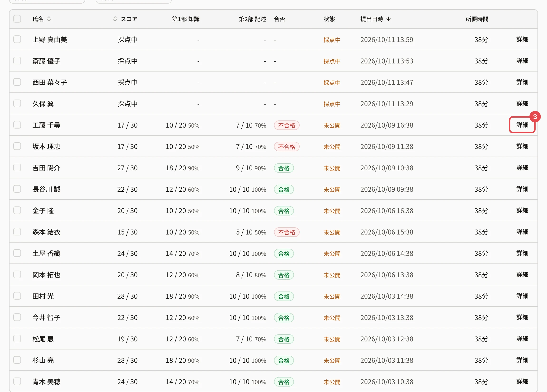Check the box beside 吉田 陽介

click(x=17, y=168)
